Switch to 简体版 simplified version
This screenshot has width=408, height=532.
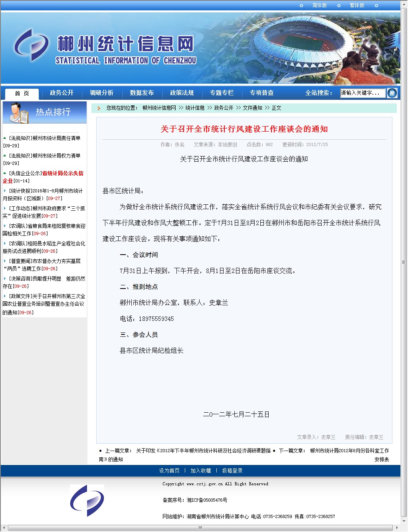(x=319, y=5)
